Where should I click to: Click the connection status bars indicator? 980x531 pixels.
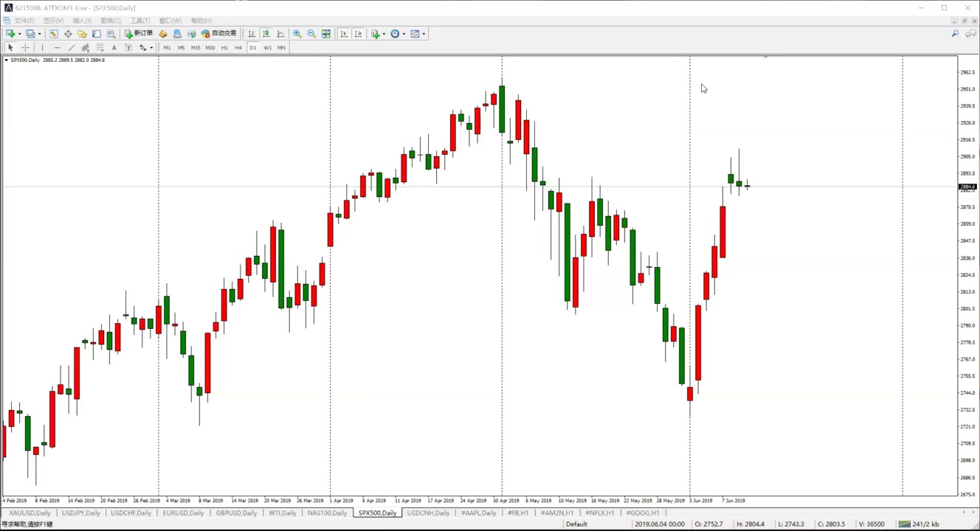point(903,524)
